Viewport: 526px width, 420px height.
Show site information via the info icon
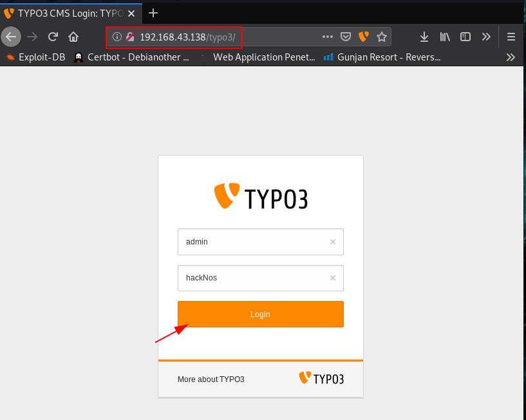(117, 37)
